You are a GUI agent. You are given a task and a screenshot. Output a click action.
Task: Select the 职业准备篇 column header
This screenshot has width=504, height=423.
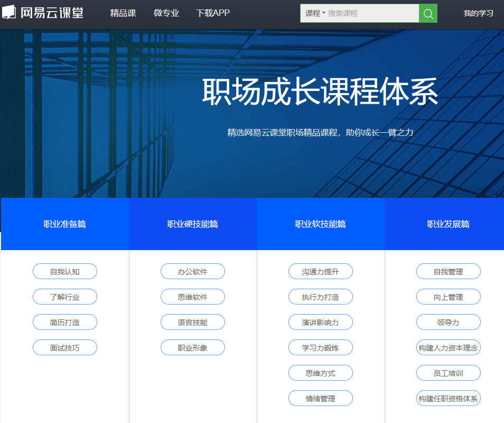[x=64, y=223]
